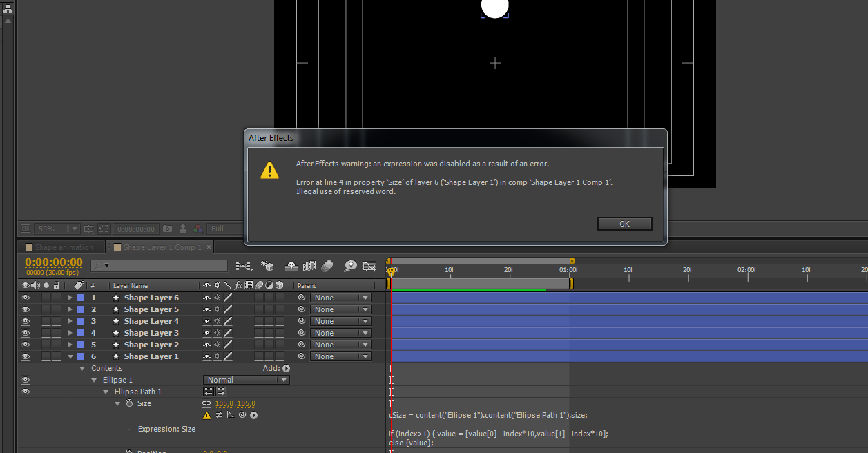Click Shape Layer 6 blue label color
Viewport: 868px width, 453px height.
81,298
